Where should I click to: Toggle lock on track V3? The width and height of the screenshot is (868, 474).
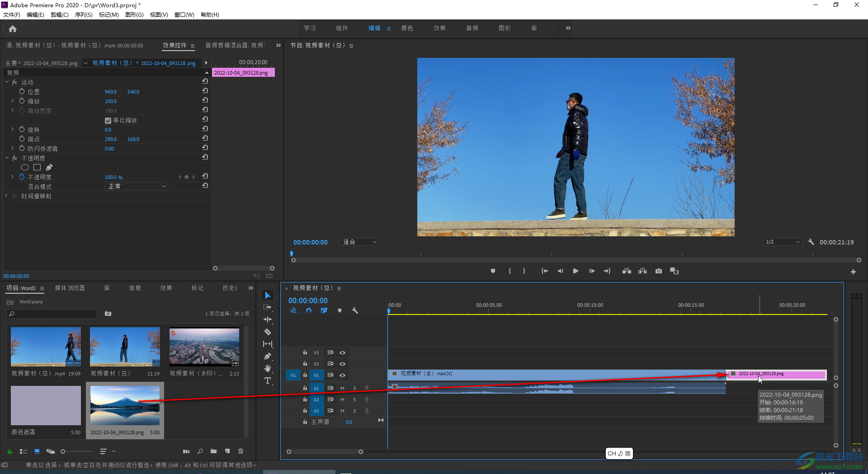pyautogui.click(x=305, y=352)
